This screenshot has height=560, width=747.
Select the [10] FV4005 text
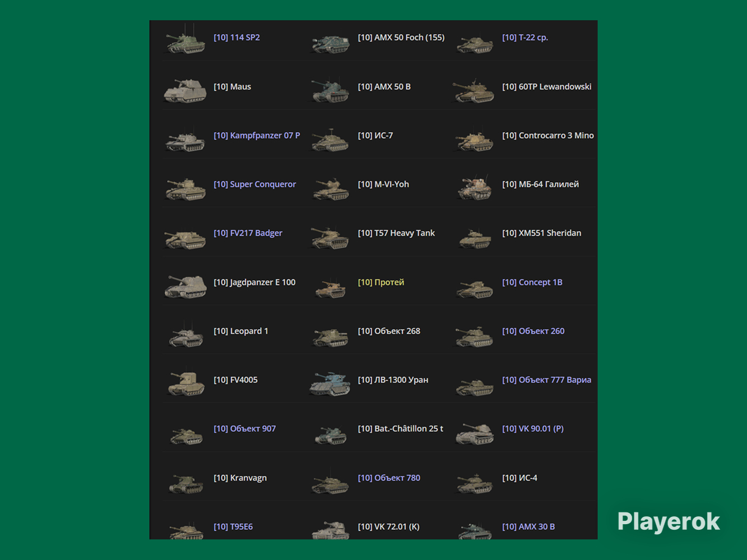235,380
